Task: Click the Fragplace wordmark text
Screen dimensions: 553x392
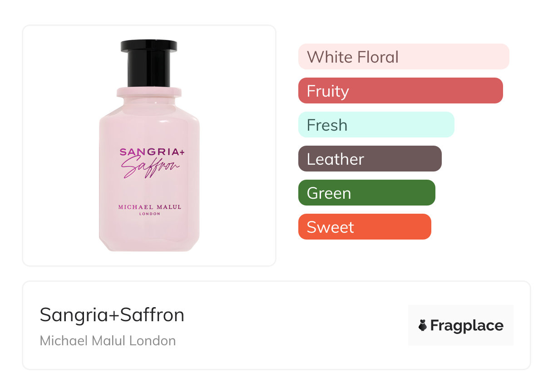Action: point(467,325)
